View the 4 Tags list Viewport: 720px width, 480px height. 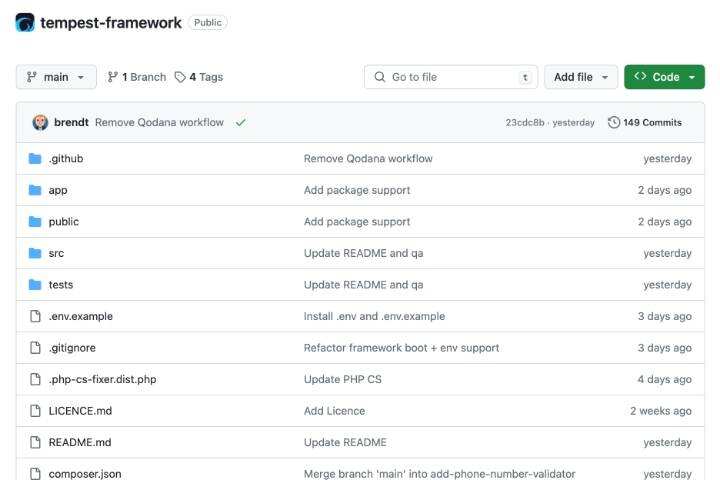199,77
